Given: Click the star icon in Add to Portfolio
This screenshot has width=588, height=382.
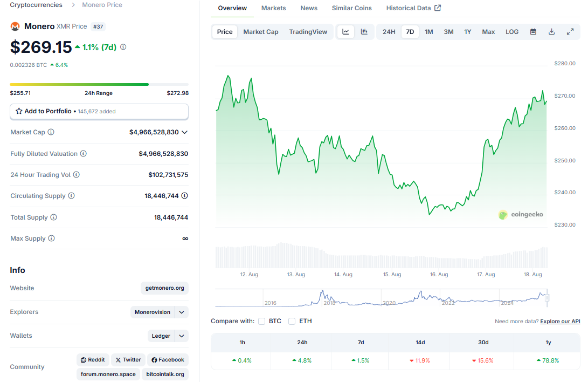Looking at the screenshot, I should [19, 111].
